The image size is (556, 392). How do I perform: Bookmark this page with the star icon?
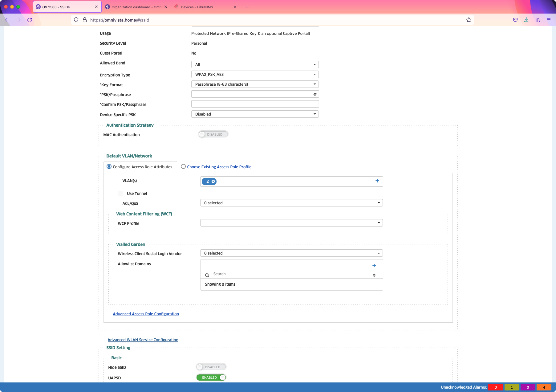coord(469,20)
